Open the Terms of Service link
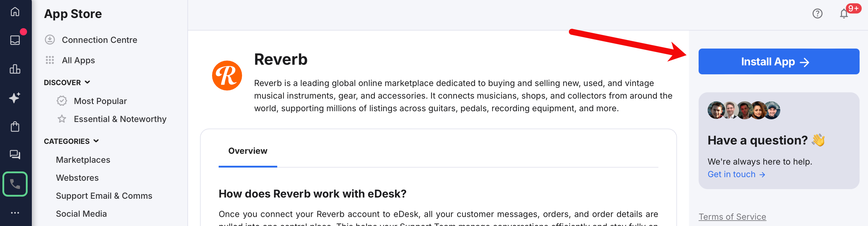This screenshot has width=868, height=226. 732,217
